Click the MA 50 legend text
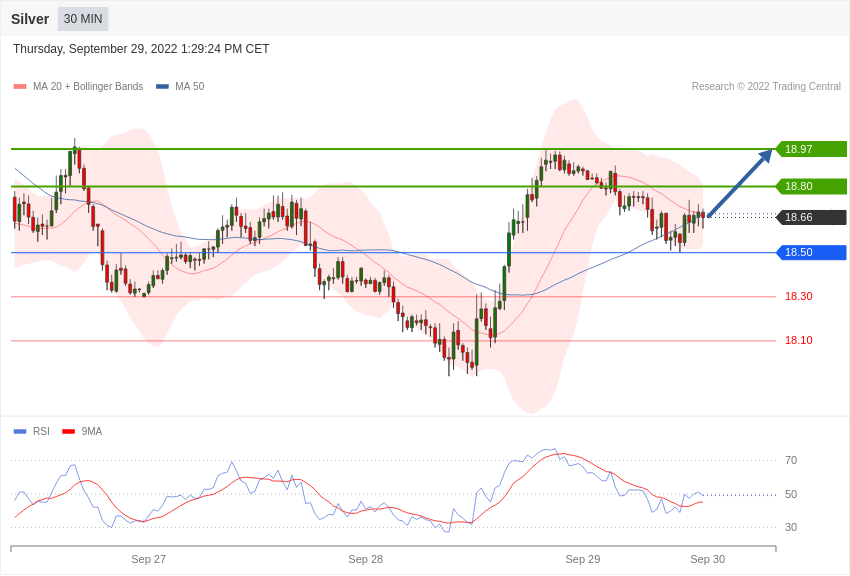 [190, 87]
